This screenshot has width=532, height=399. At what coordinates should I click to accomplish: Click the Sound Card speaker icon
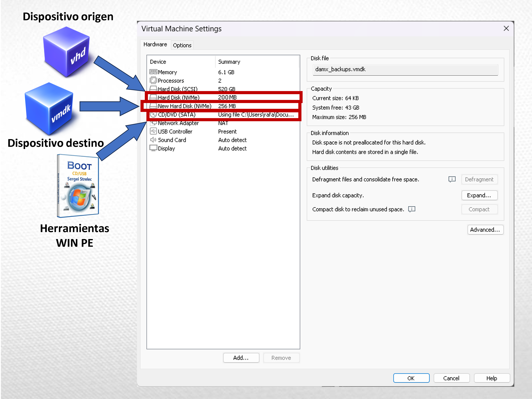tap(153, 140)
